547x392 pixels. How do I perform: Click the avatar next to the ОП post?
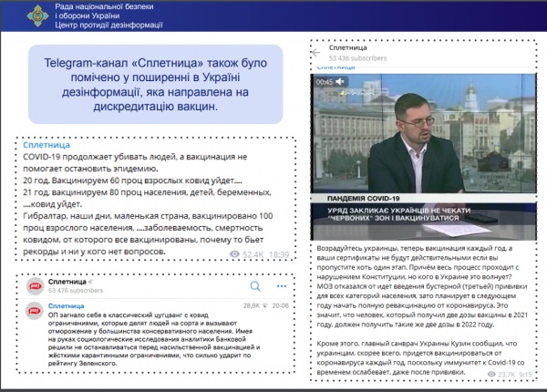pos(35,311)
